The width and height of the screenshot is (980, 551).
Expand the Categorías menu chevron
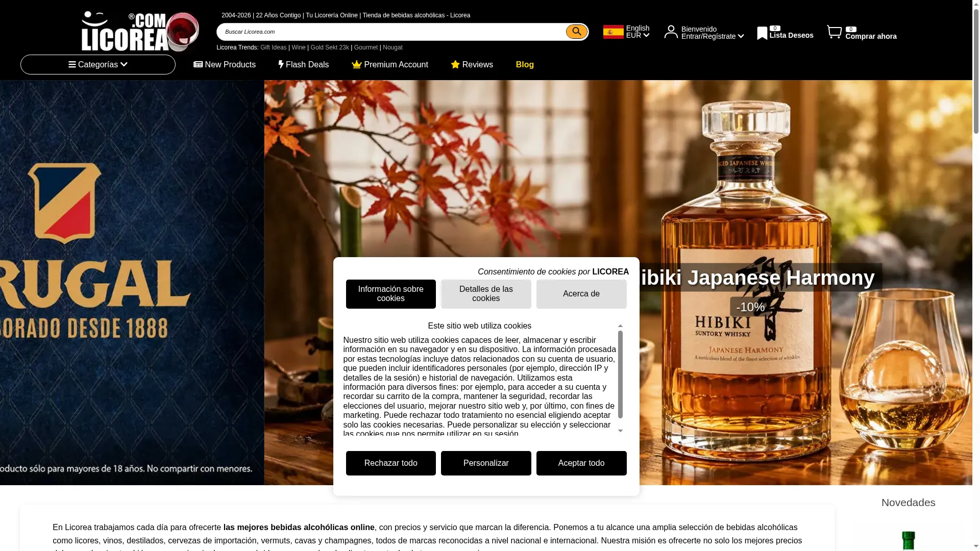click(x=124, y=65)
